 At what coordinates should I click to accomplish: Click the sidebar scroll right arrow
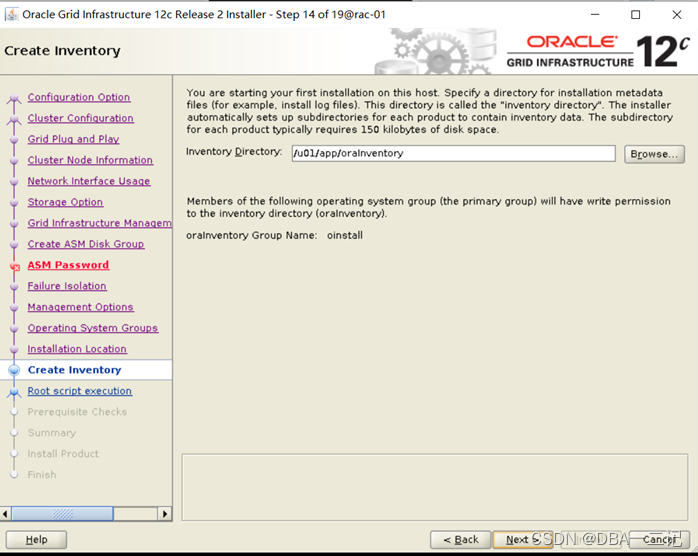pos(165,514)
